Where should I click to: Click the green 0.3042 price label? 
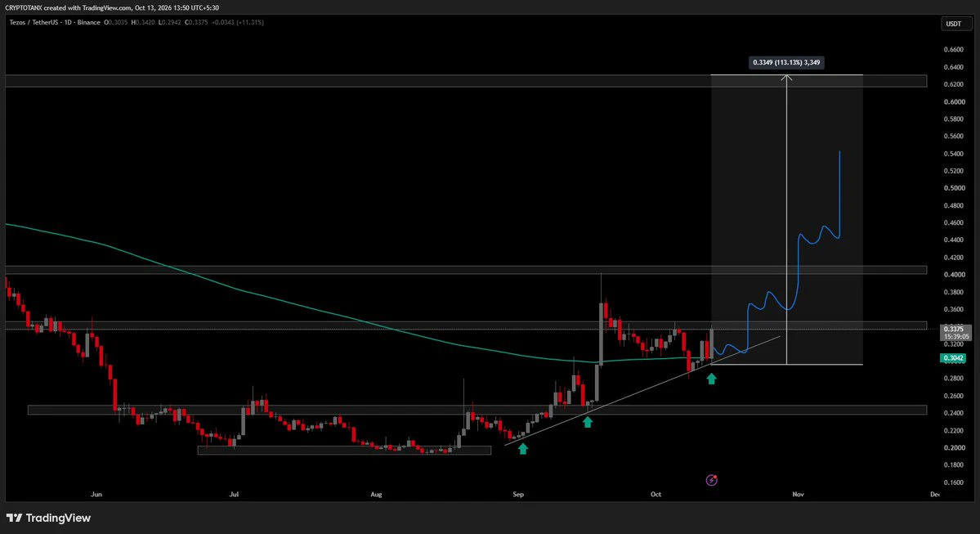953,358
